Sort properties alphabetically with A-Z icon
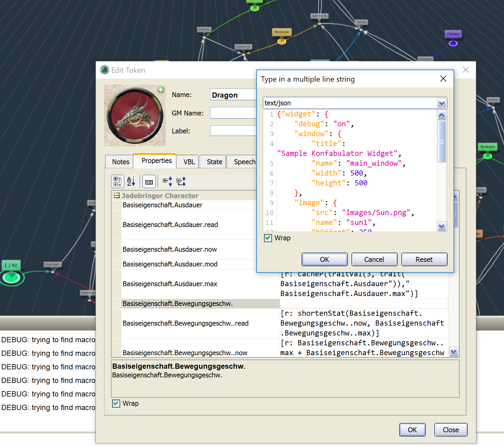The height and width of the screenshot is (447, 504). pyautogui.click(x=131, y=181)
